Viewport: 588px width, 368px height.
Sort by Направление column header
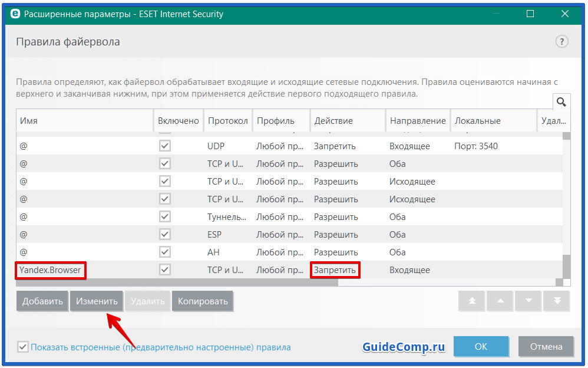pyautogui.click(x=417, y=120)
